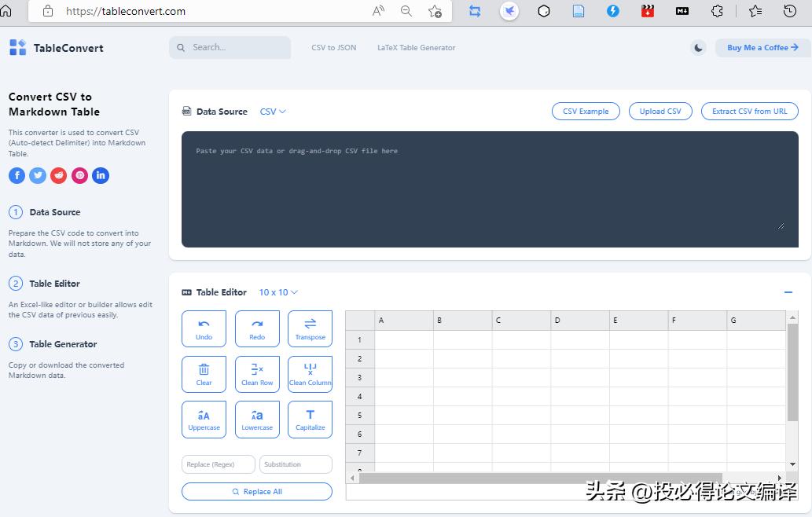Image resolution: width=812 pixels, height=517 pixels.
Task: Select column D header
Action: (580, 321)
